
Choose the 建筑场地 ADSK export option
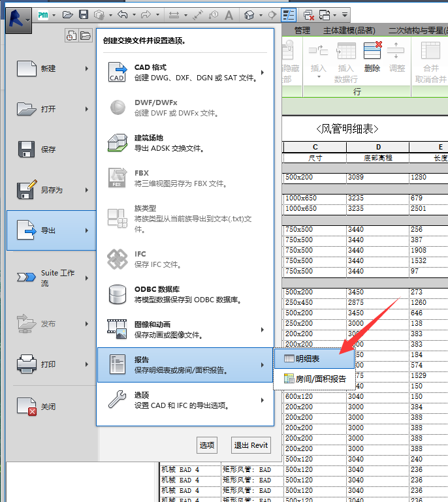pyautogui.click(x=185, y=143)
